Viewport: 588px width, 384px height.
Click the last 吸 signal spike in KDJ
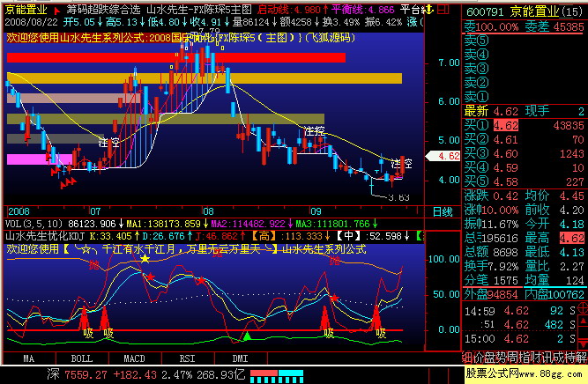pyautogui.click(x=376, y=318)
